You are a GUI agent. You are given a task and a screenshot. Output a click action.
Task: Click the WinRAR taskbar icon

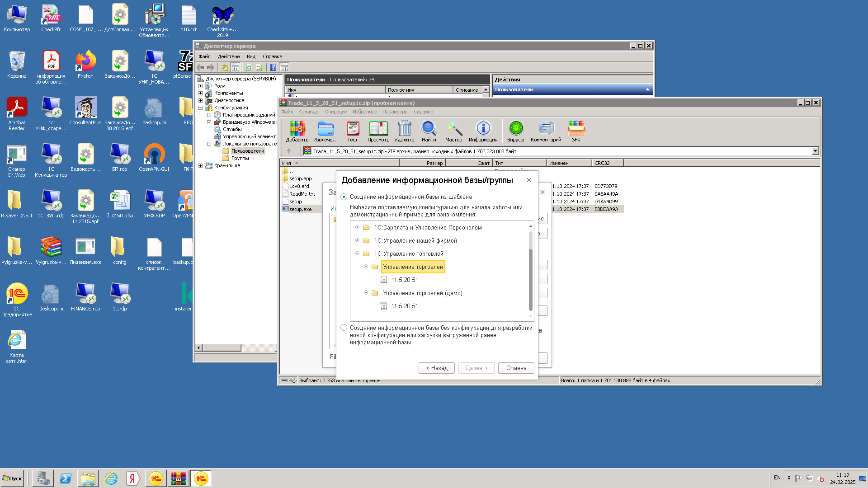coord(178,478)
